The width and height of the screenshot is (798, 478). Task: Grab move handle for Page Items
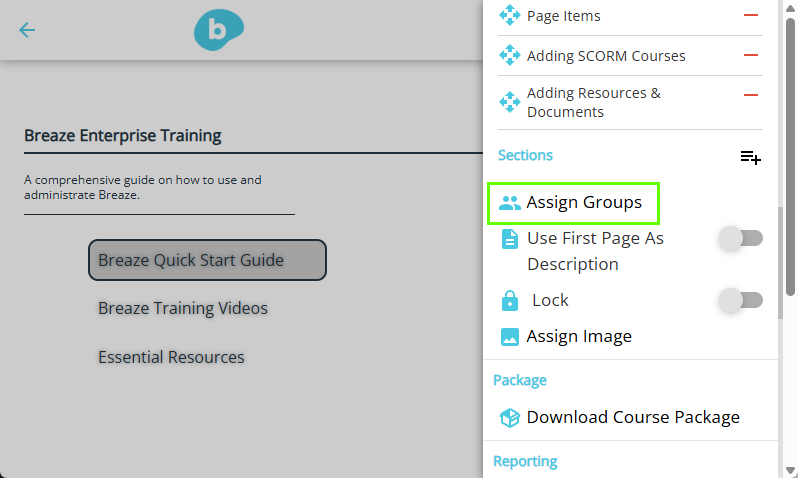509,15
